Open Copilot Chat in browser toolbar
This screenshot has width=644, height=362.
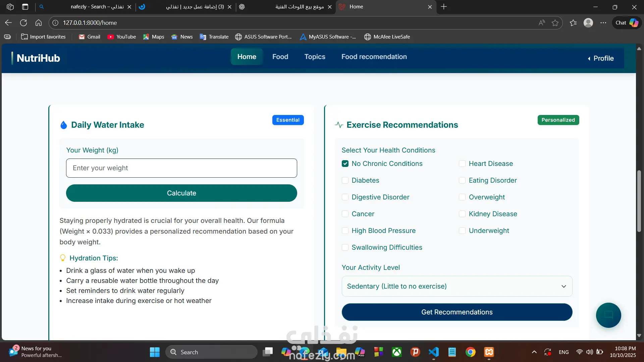(x=627, y=23)
